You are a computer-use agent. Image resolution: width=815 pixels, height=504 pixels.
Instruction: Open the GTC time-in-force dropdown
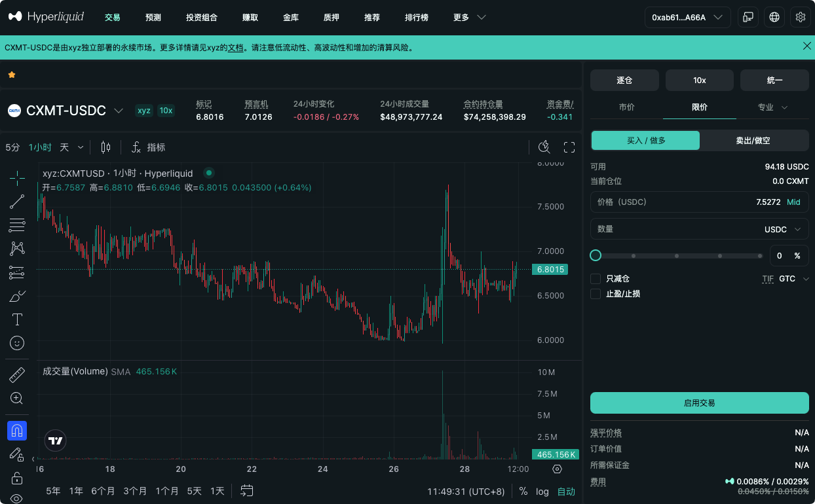click(x=793, y=279)
